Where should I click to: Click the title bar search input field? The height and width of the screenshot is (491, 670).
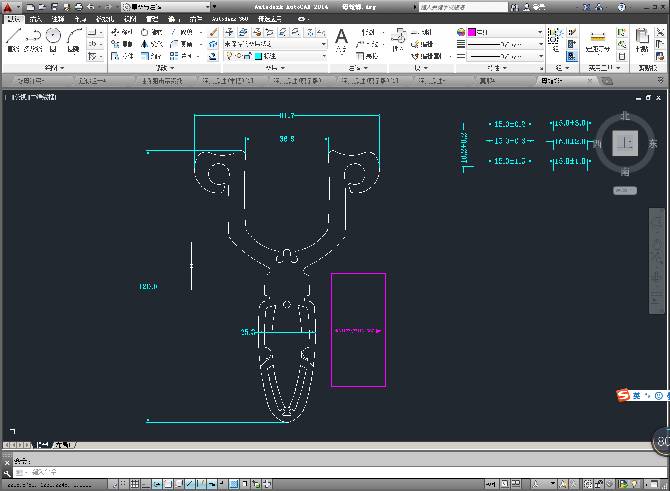463,7
